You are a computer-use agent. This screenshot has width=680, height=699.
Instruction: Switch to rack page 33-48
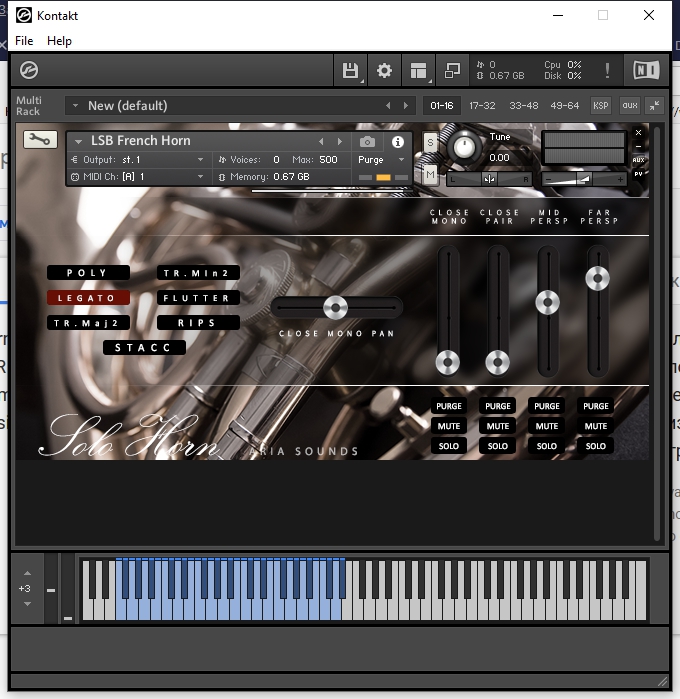coord(523,106)
